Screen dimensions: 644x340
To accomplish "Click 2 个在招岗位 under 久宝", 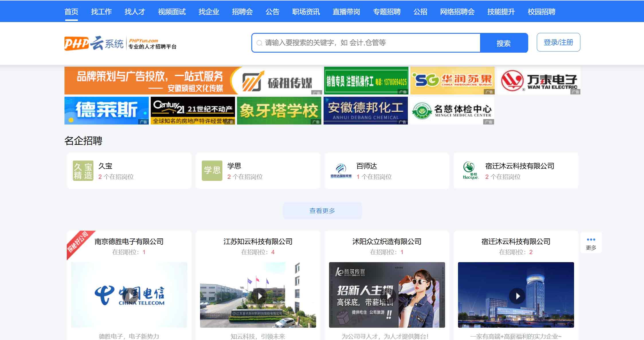I will coord(116,177).
